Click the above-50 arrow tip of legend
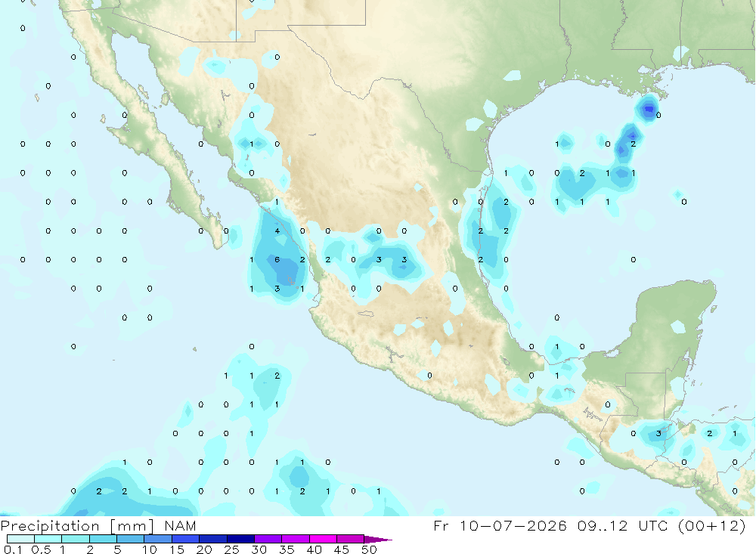The height and width of the screenshot is (554, 756). point(378,539)
